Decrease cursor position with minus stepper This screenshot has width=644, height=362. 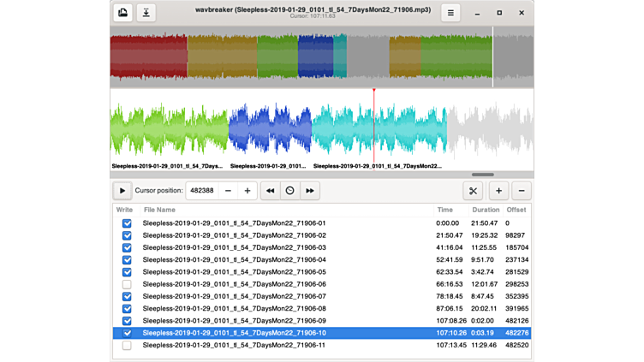pyautogui.click(x=228, y=191)
